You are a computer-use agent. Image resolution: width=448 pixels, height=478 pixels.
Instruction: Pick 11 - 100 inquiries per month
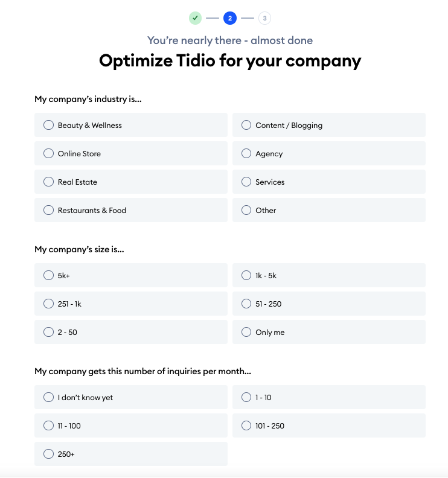click(x=49, y=426)
